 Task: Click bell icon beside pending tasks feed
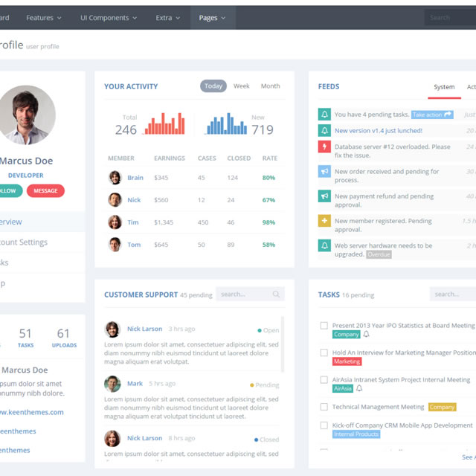(x=324, y=115)
